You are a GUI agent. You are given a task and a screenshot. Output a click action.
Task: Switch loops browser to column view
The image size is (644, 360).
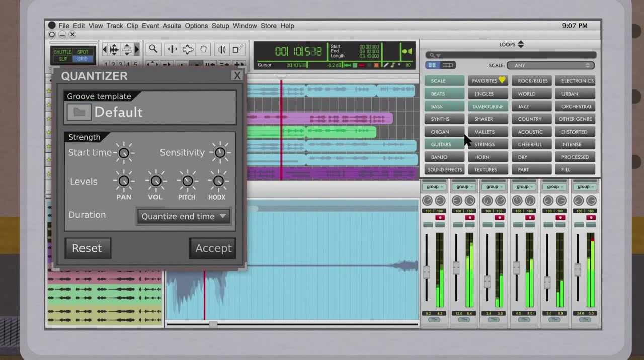pyautogui.click(x=447, y=65)
